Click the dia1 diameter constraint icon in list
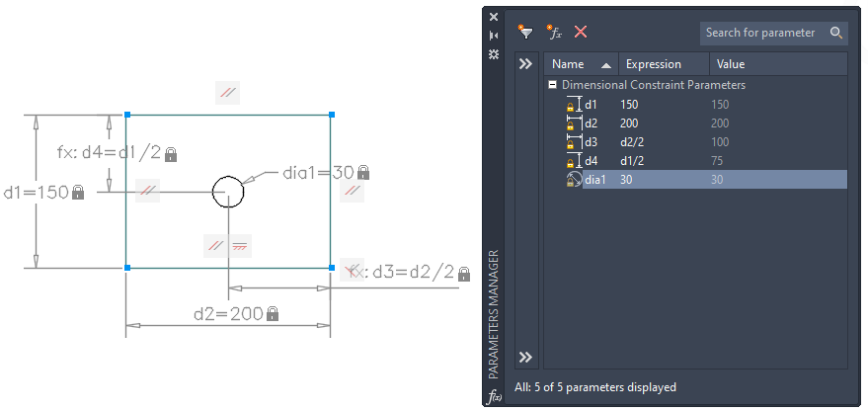Viewport: 868px width, 411px height. [575, 180]
